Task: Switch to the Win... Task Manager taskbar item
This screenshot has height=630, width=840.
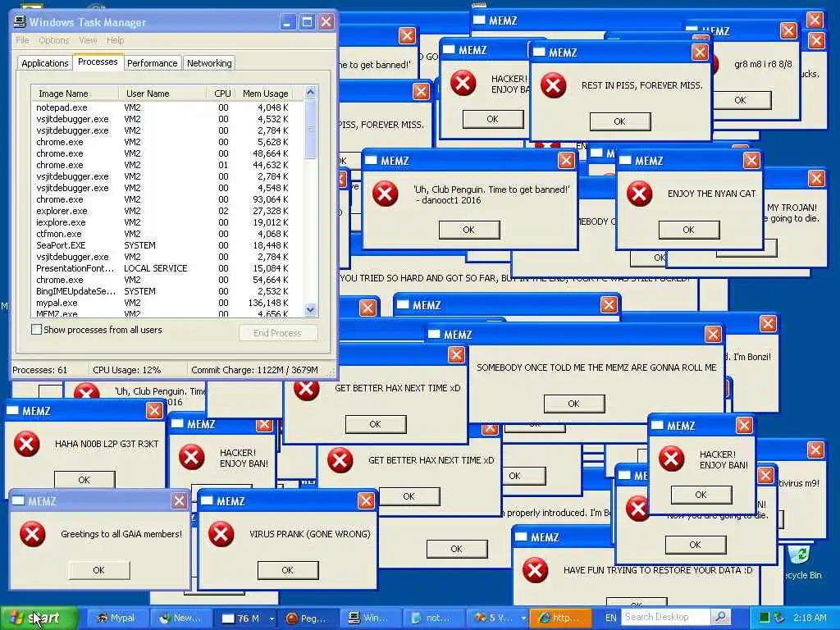Action: coord(370,619)
